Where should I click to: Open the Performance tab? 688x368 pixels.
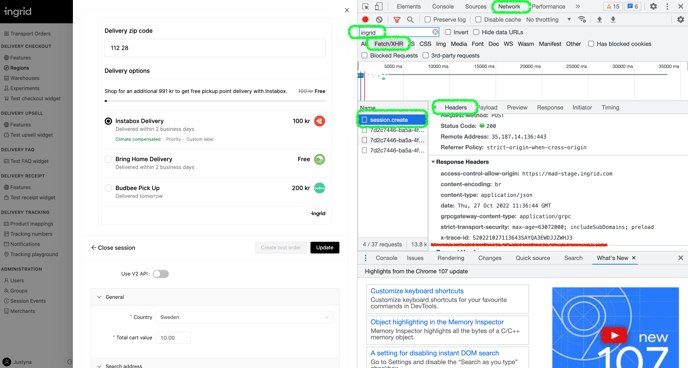548,7
